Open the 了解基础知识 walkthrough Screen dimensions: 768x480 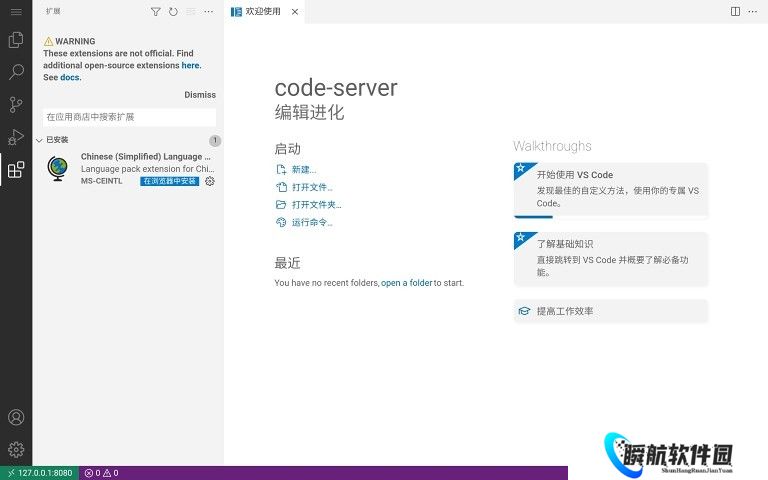[x=610, y=259]
